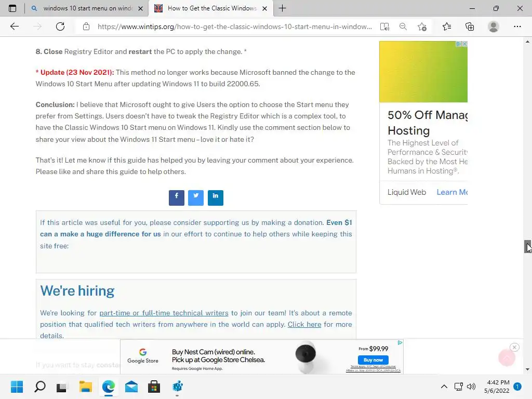Click 'Learn More' in Liquid Web ad
The width and height of the screenshot is (532, 399).
pos(452,192)
